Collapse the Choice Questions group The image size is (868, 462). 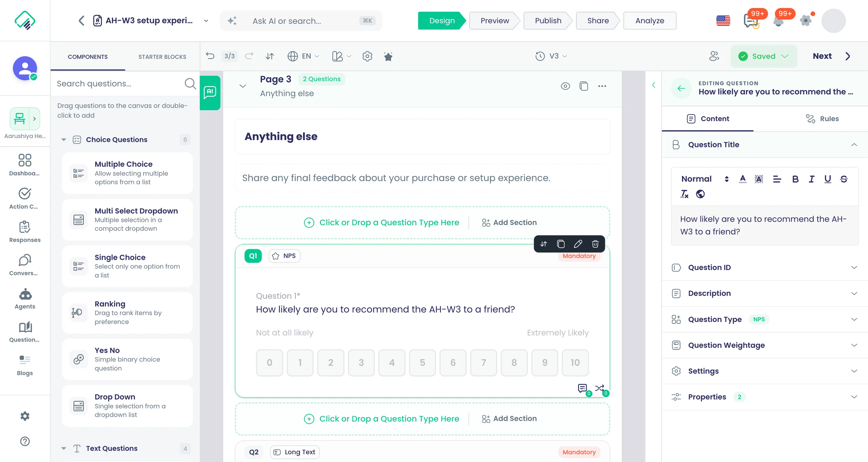pos(64,140)
